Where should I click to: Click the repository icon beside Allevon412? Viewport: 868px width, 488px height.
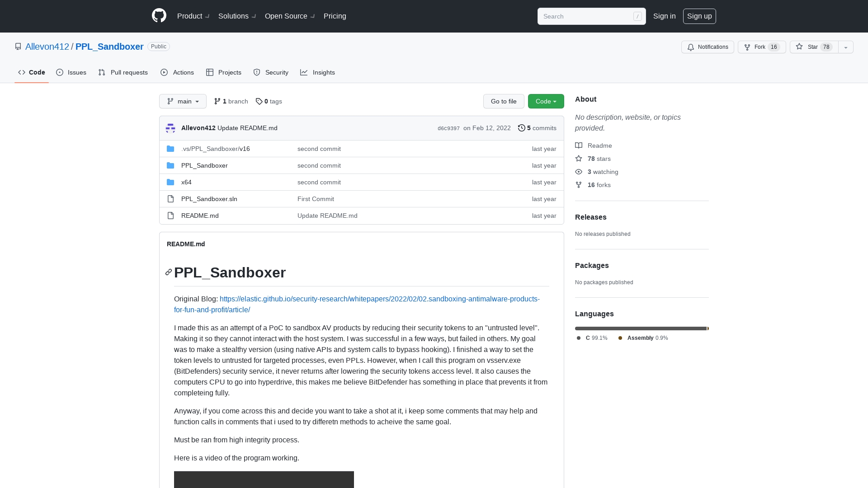point(18,47)
